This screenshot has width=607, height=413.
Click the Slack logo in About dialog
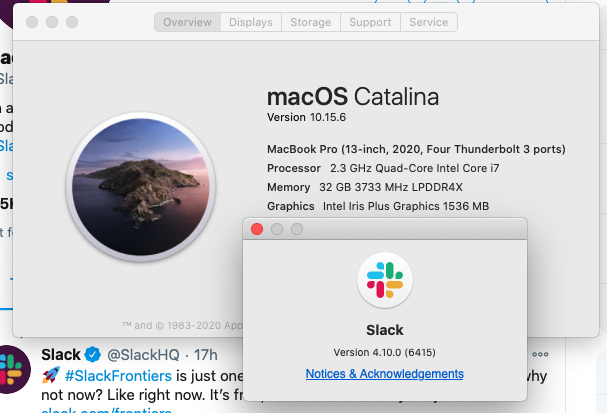tap(385, 280)
